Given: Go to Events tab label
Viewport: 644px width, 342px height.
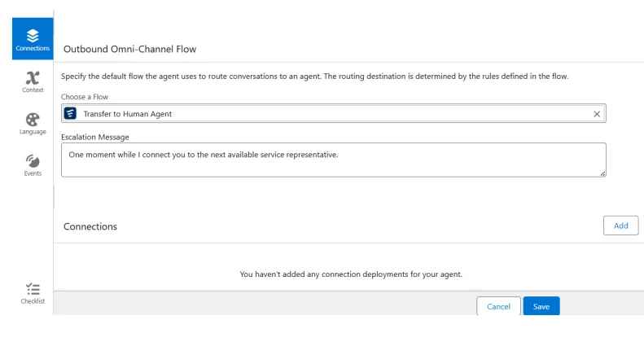Looking at the screenshot, I should 33,173.
